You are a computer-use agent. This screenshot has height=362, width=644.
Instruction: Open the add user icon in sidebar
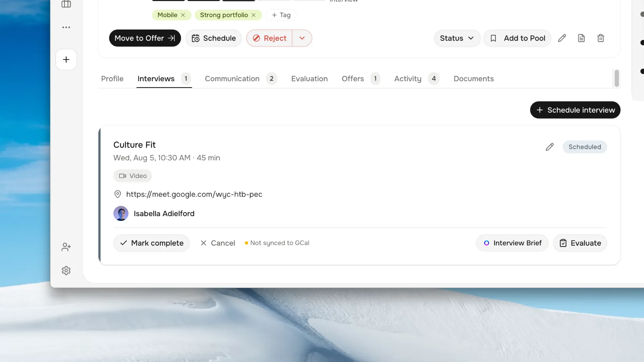[66, 247]
